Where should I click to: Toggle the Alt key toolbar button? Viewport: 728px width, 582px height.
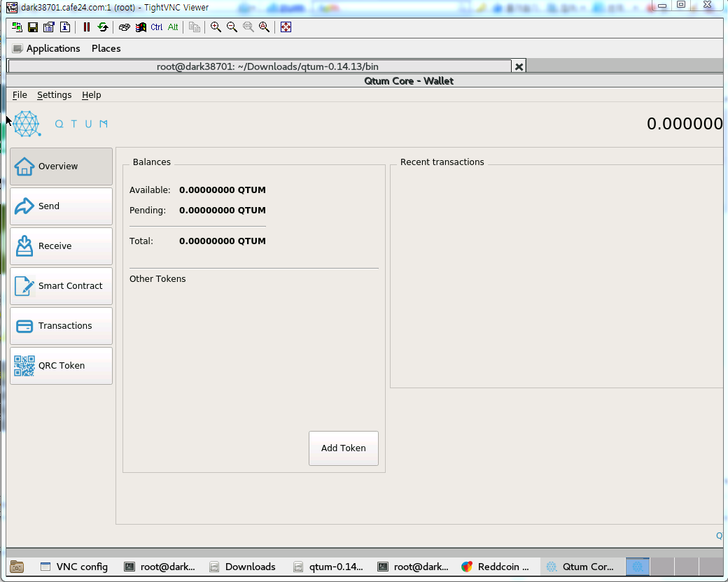pyautogui.click(x=173, y=27)
